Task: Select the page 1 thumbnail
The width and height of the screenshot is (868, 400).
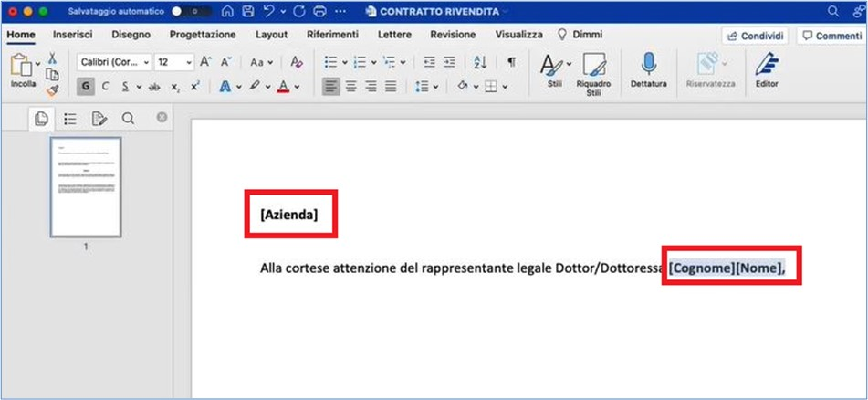Action: pos(86,187)
